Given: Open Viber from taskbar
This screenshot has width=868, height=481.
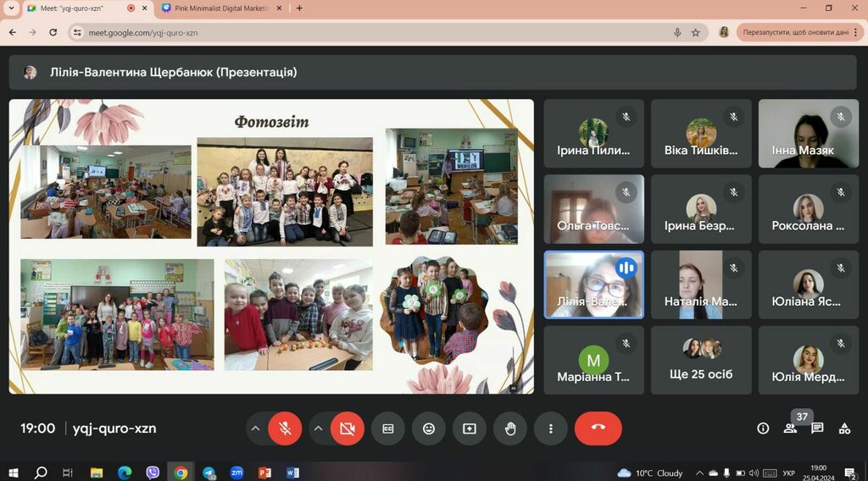Looking at the screenshot, I should (153, 473).
